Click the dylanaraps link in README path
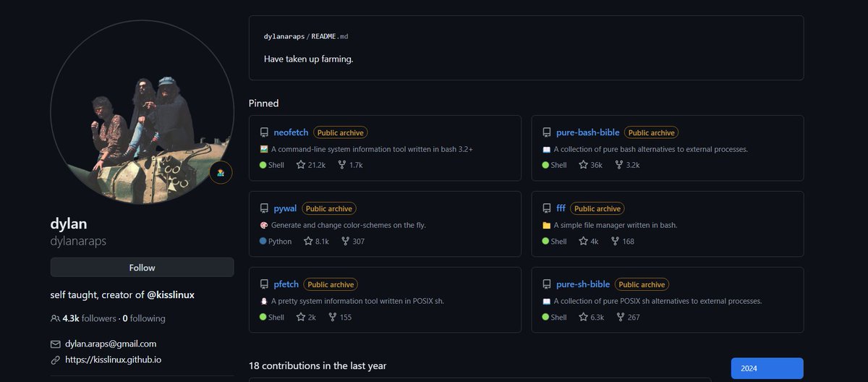This screenshot has height=382, width=868. [284, 36]
